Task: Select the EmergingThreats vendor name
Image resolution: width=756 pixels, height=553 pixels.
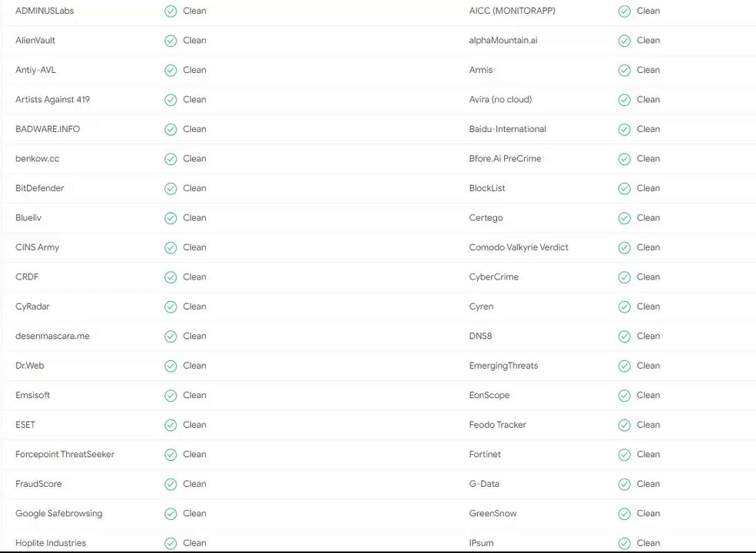Action: (x=503, y=366)
